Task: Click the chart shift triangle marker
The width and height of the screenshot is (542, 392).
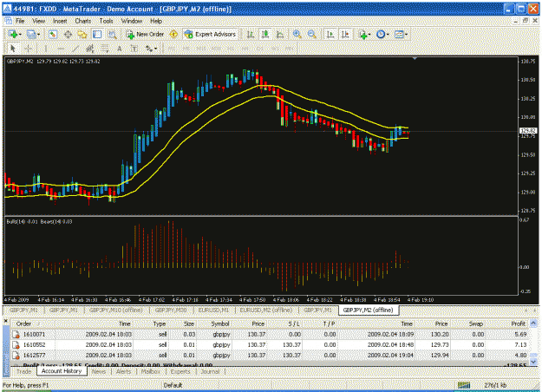Action: [415, 59]
